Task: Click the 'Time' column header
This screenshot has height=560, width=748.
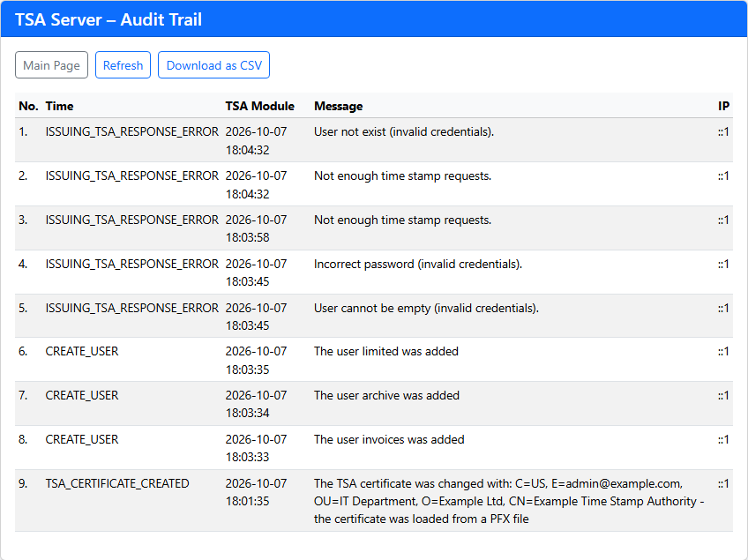Action: (x=60, y=106)
